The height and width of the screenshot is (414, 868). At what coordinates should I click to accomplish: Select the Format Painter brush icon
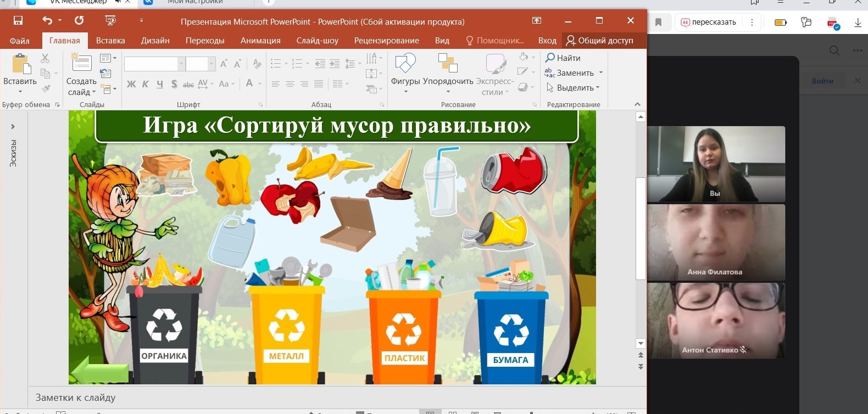[x=46, y=88]
